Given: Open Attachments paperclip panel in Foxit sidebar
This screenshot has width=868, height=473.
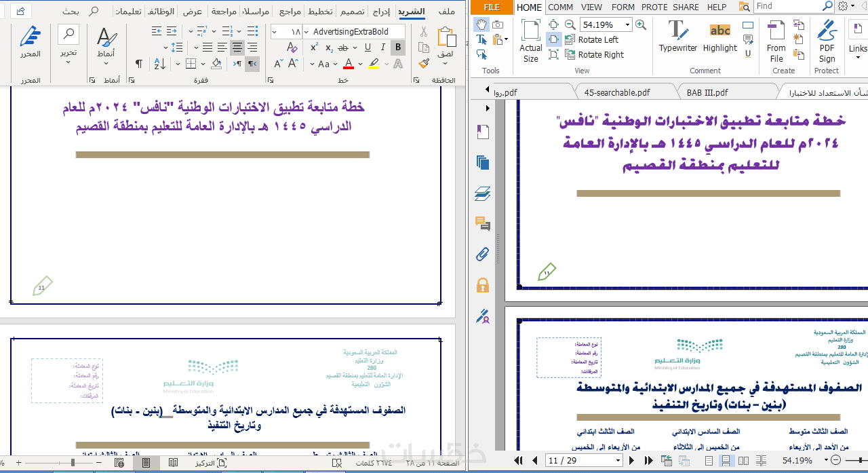Looking at the screenshot, I should (483, 254).
